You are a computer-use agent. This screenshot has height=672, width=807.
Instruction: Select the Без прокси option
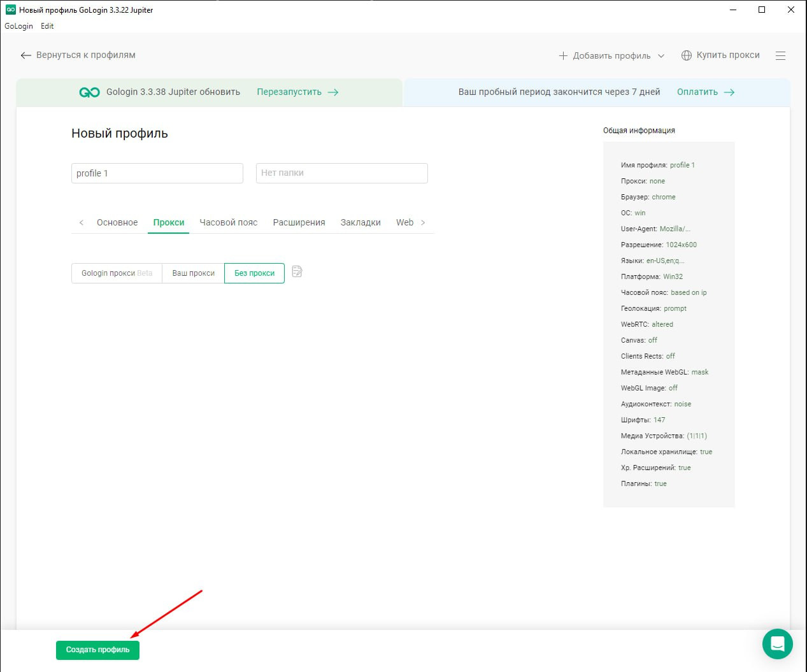point(254,273)
